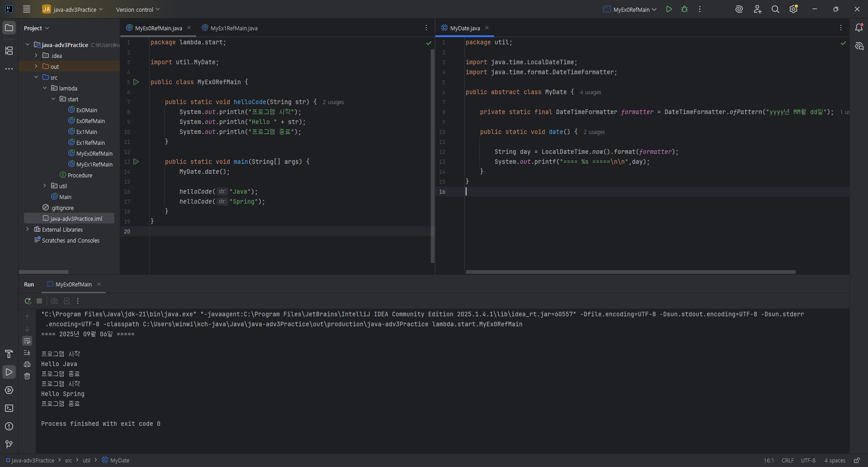Image resolution: width=868 pixels, height=467 pixels.
Task: Open the Problems tool window
Action: click(9, 426)
